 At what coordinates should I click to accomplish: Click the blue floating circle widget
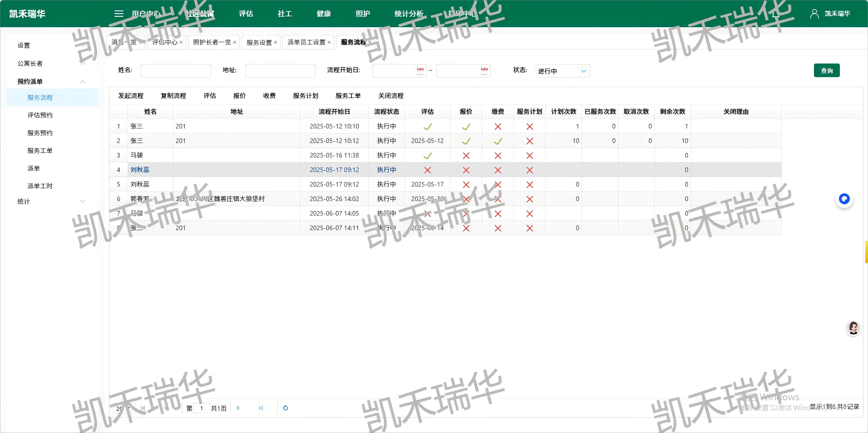(843, 199)
